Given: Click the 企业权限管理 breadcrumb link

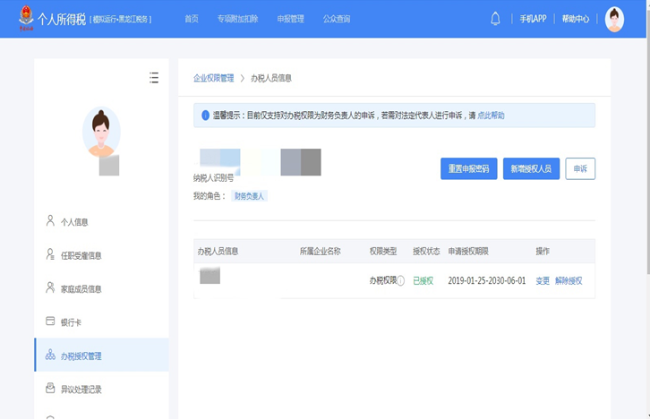Looking at the screenshot, I should click(213, 77).
